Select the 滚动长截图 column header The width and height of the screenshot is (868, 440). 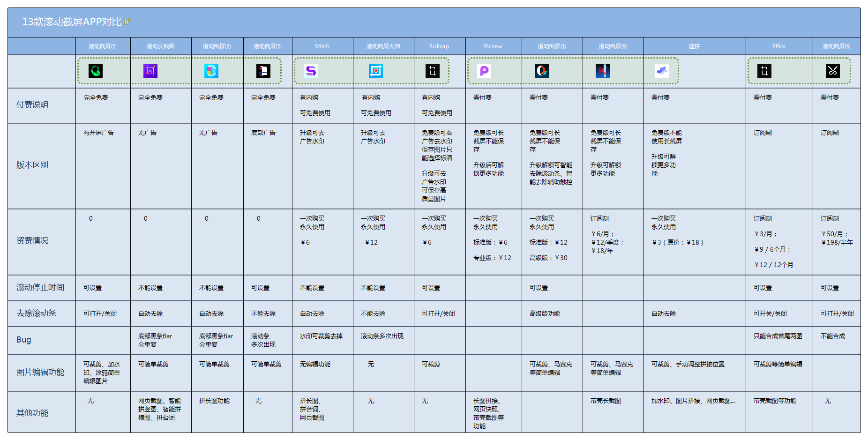click(161, 46)
